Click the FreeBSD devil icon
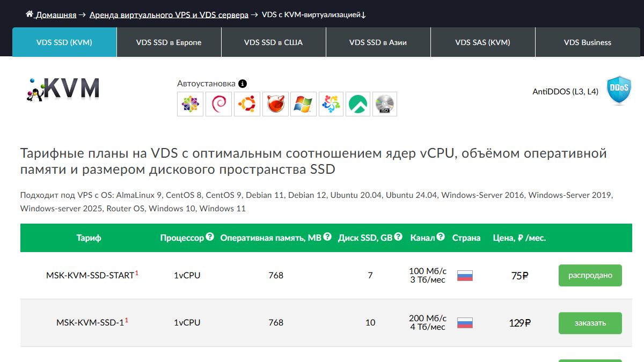 [x=275, y=104]
